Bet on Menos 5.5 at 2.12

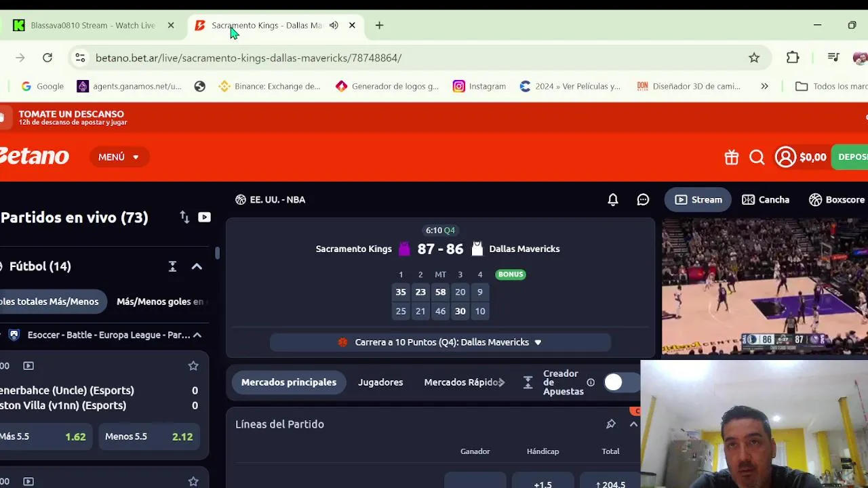(x=149, y=436)
